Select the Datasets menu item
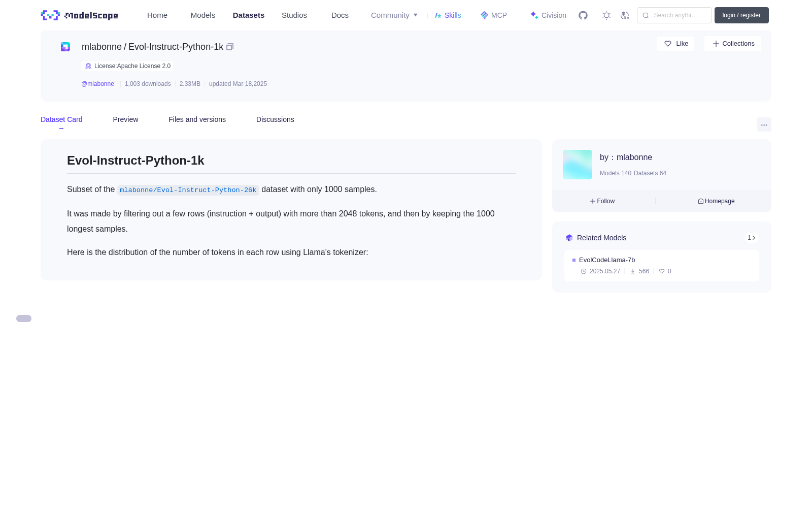 (249, 15)
